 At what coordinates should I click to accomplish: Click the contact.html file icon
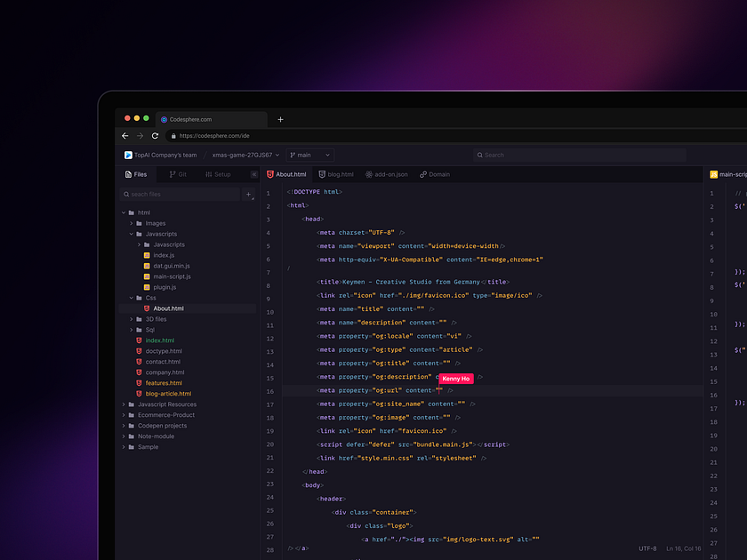[x=139, y=362]
